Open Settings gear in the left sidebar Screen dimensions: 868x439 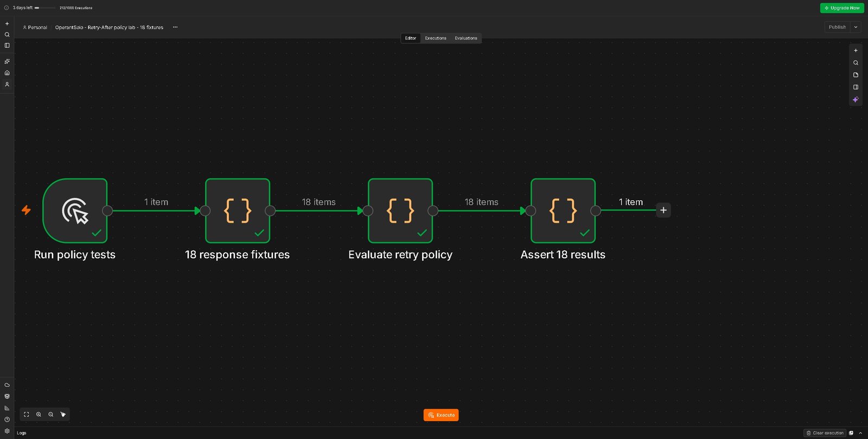point(7,431)
